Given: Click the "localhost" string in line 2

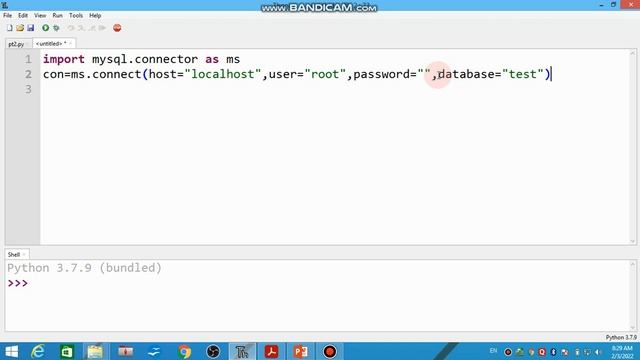Looking at the screenshot, I should coord(223,74).
